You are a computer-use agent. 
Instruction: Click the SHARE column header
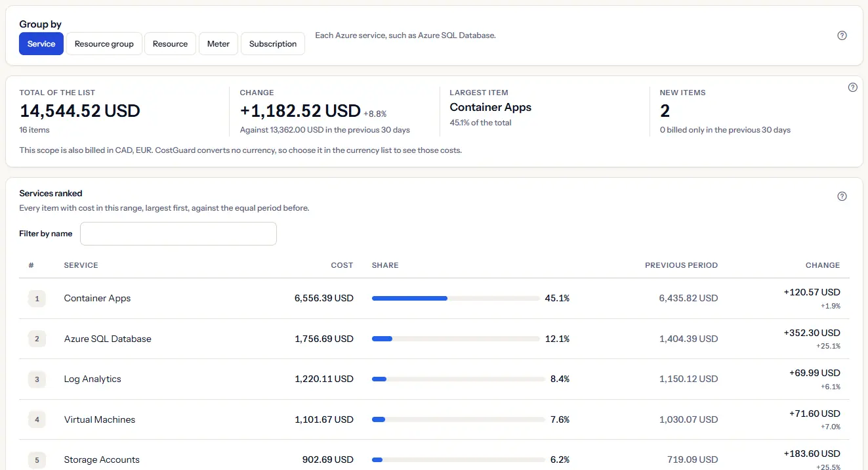coord(385,265)
